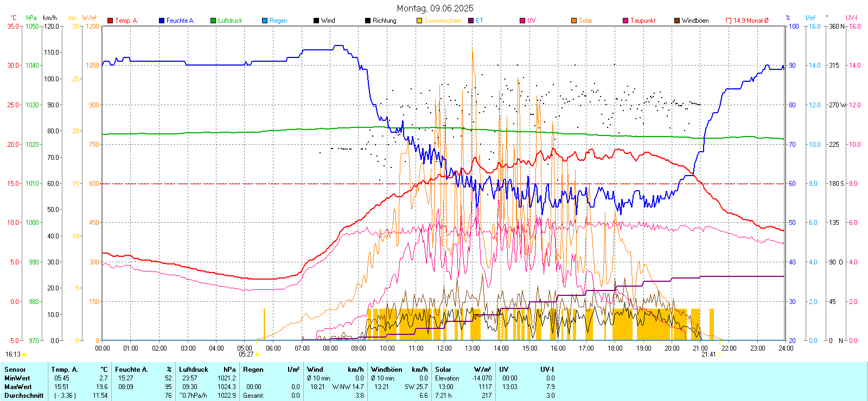Click the sunrise sun icon at 05:27
Image resolution: width=868 pixels, height=401 pixels.
(257, 354)
